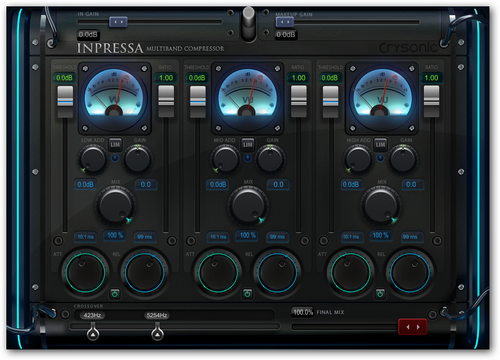Click the Makeup Gain slider handle
The width and height of the screenshot is (500, 360).
tap(285, 22)
